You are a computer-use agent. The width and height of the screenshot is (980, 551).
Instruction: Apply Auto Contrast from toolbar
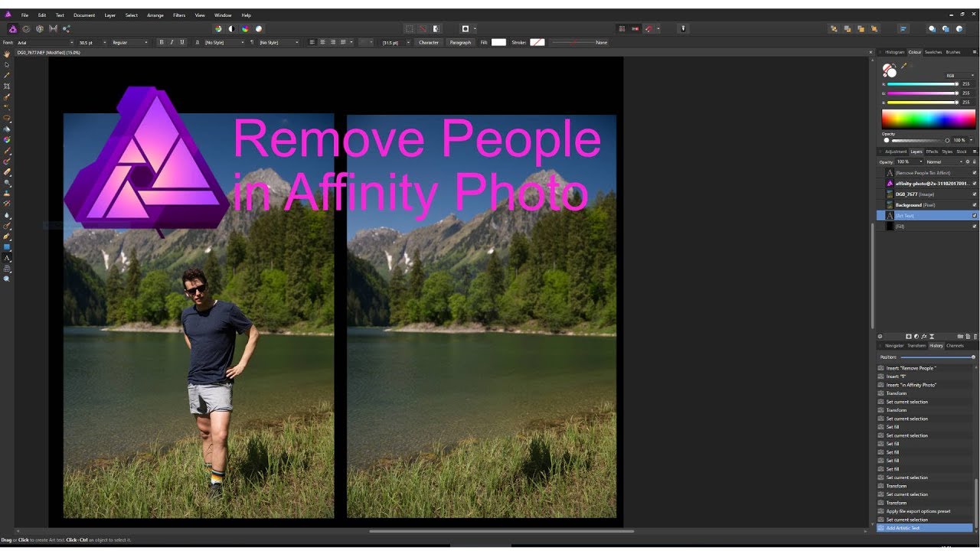click(231, 28)
